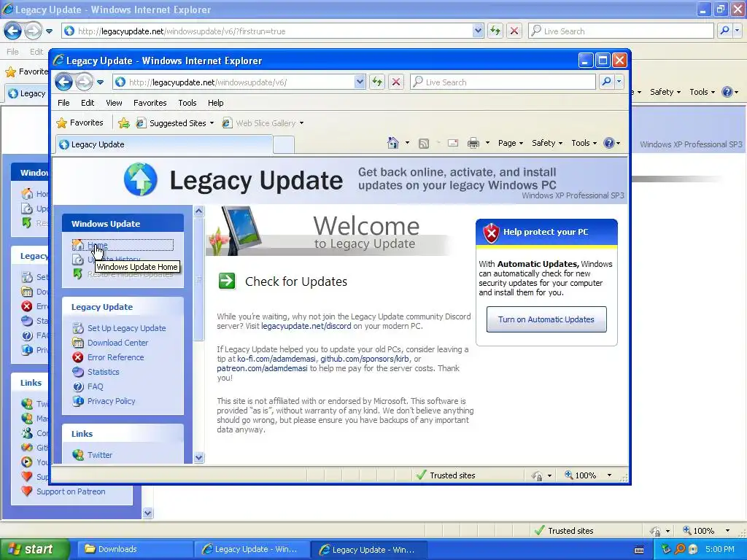Click Live Search box in back window
The width and height of the screenshot is (747, 560).
pyautogui.click(x=621, y=31)
